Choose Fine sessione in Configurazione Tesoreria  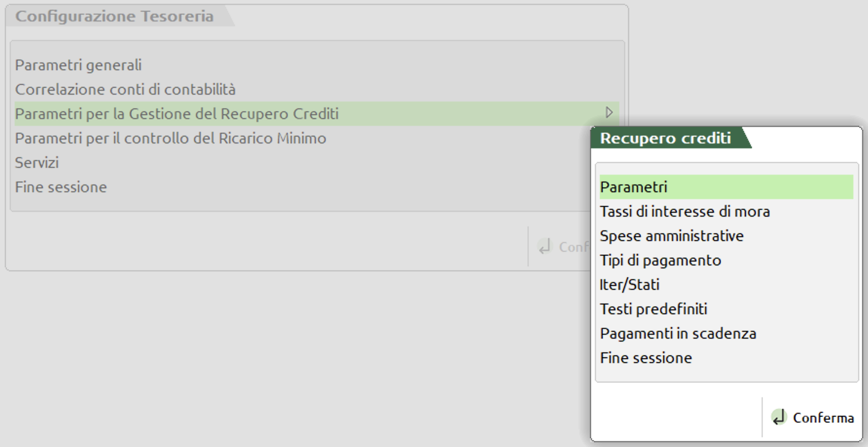(x=61, y=187)
